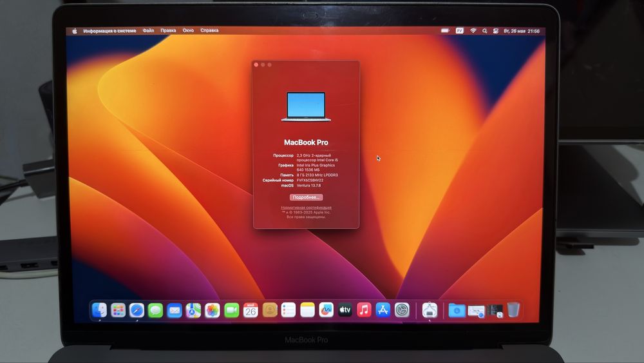Screen dimensions: 644x363
Task: Open the Справка menu
Action: coord(209,30)
